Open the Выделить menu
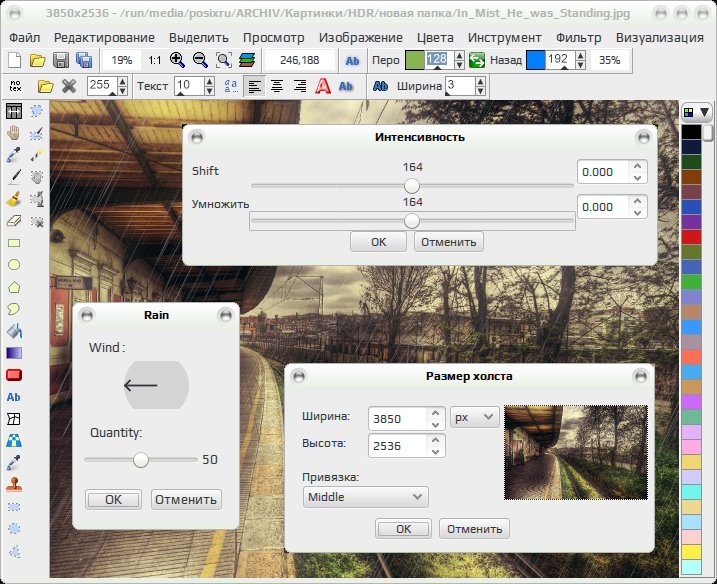Screen dimensions: 717x584 (199, 38)
